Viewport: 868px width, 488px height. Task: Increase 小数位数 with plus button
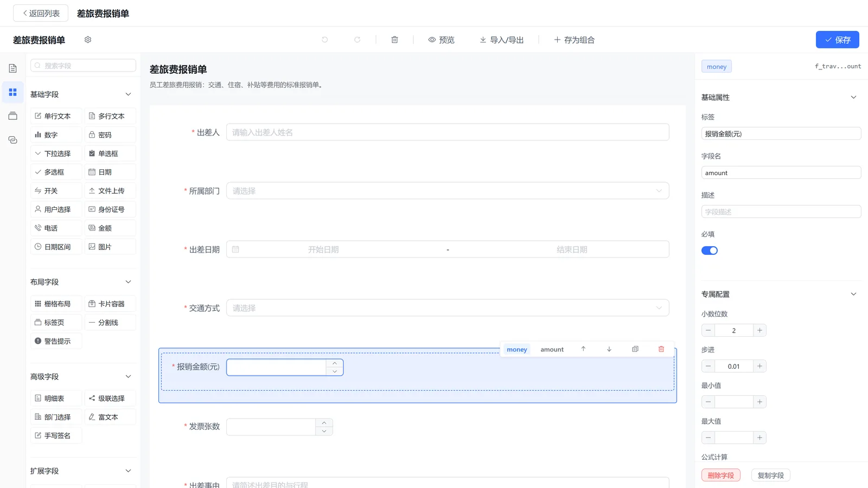pos(759,330)
